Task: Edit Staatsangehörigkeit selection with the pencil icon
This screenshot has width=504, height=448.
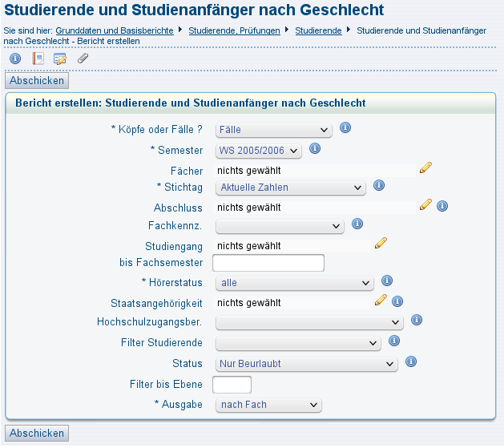Action: pos(381,301)
